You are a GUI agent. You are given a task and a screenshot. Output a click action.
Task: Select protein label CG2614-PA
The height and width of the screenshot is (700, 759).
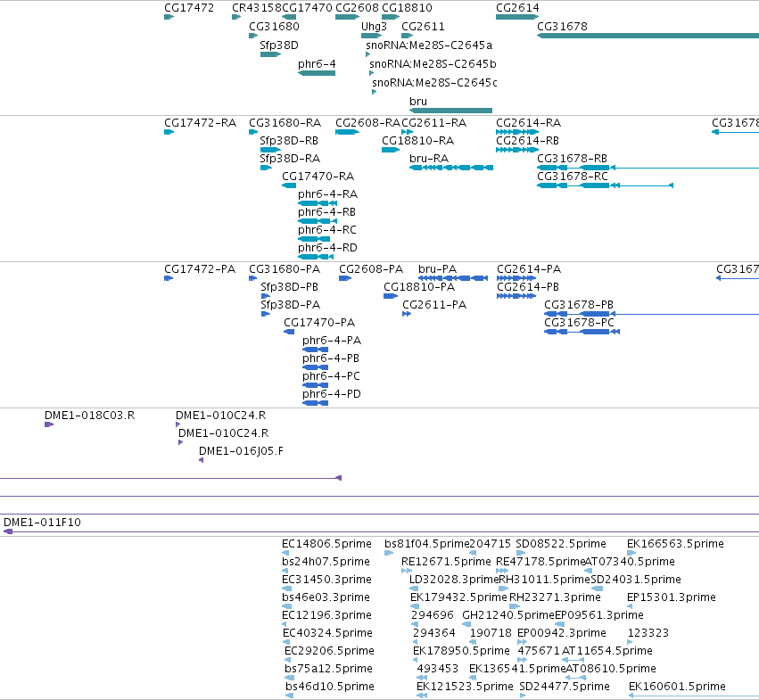(x=529, y=269)
